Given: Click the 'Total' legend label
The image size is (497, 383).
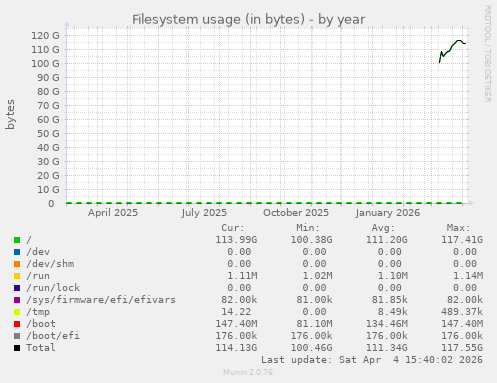Looking at the screenshot, I should pos(41,348).
